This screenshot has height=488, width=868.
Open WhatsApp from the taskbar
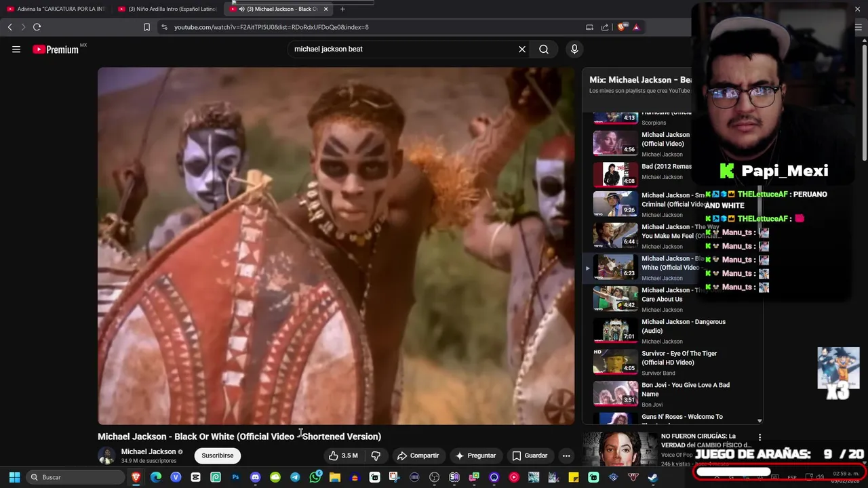tap(315, 477)
